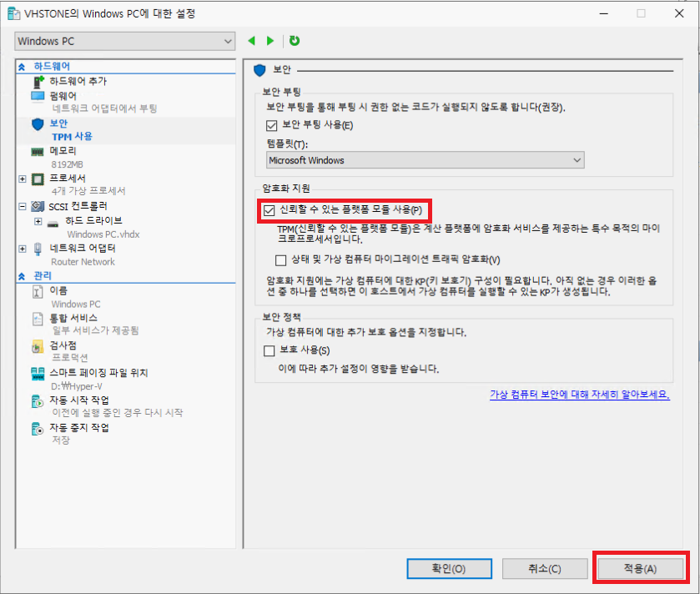
Task: Click the 네트워크 어댑터 icon
Action: 38,249
